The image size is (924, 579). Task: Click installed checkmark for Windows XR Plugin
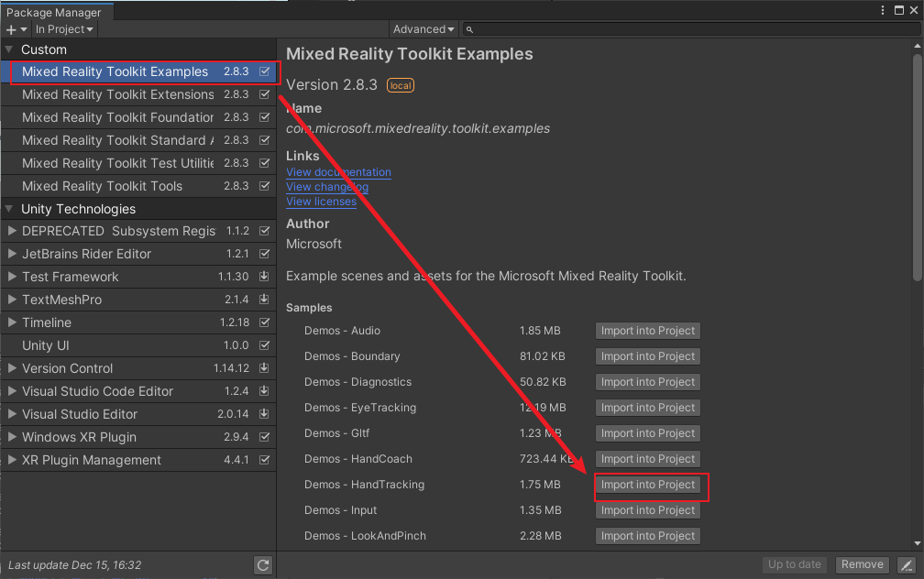pyautogui.click(x=265, y=437)
